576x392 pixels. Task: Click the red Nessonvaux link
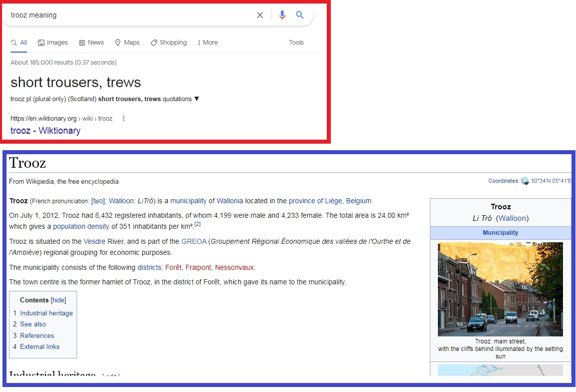pos(234,267)
